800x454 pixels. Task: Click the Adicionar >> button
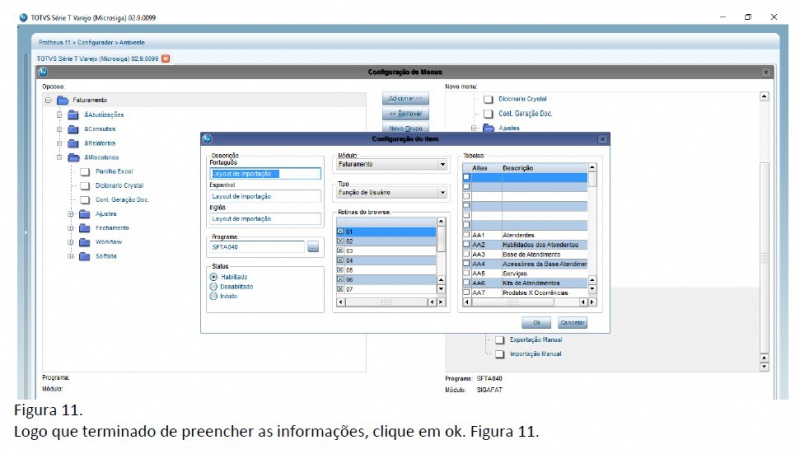406,98
